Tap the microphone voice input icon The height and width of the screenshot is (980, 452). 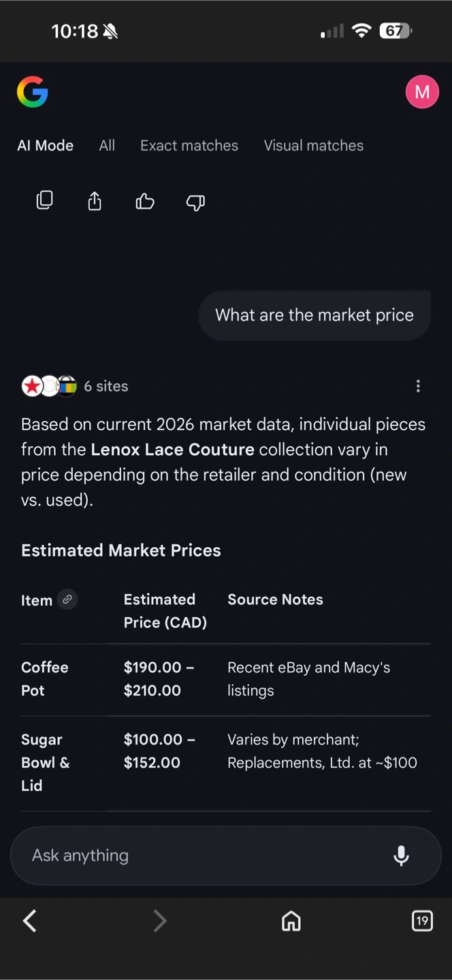402,855
